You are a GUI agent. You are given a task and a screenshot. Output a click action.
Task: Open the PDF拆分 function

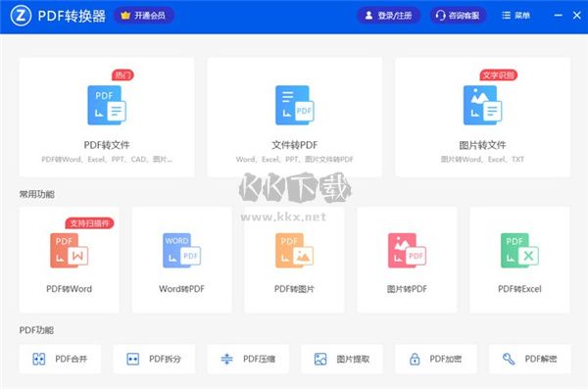pos(154,359)
